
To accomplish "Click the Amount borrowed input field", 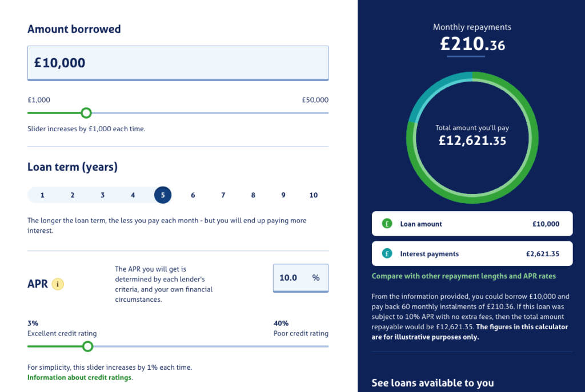I will (x=178, y=63).
